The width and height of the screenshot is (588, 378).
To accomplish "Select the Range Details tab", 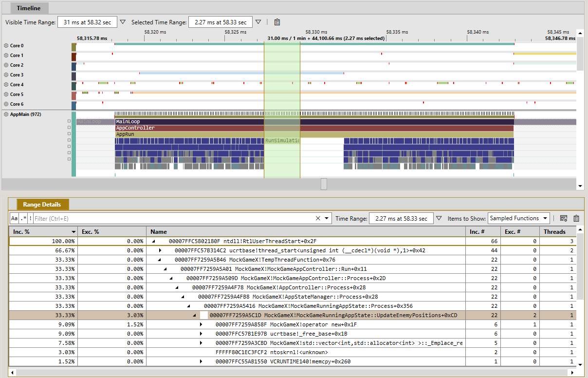I will coord(42,205).
